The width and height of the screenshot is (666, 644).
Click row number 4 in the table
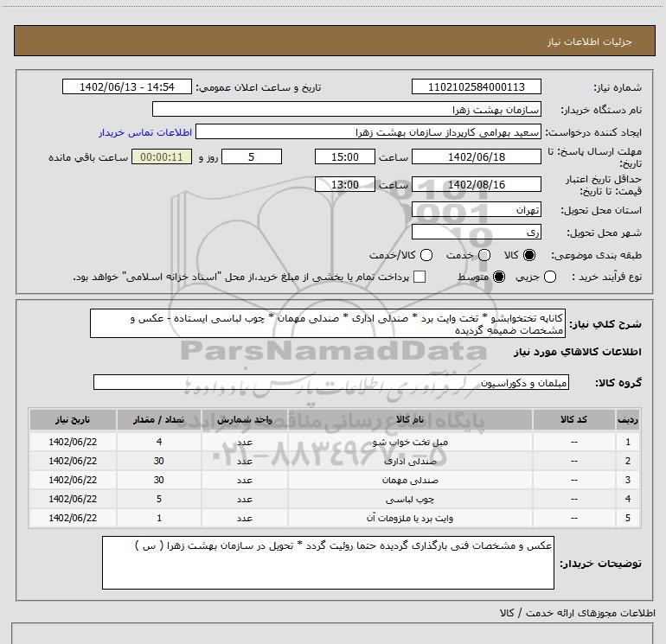click(x=628, y=500)
